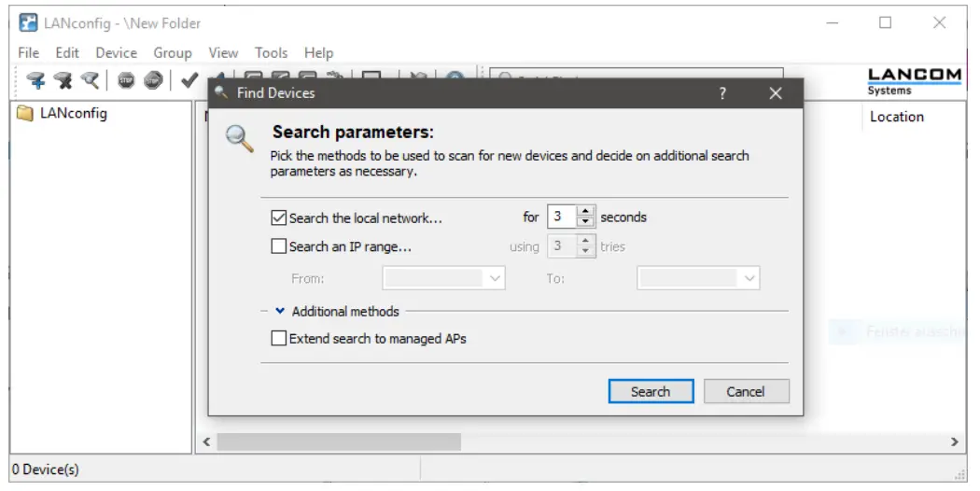Viewport: 980px width, 491px height.
Task: Click the horizontal scrollbar thumb
Action: point(339,442)
